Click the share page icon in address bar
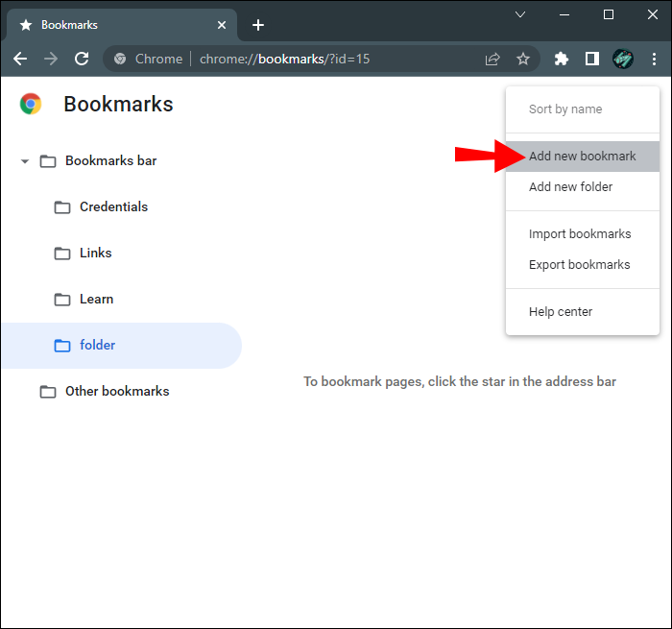 point(492,59)
